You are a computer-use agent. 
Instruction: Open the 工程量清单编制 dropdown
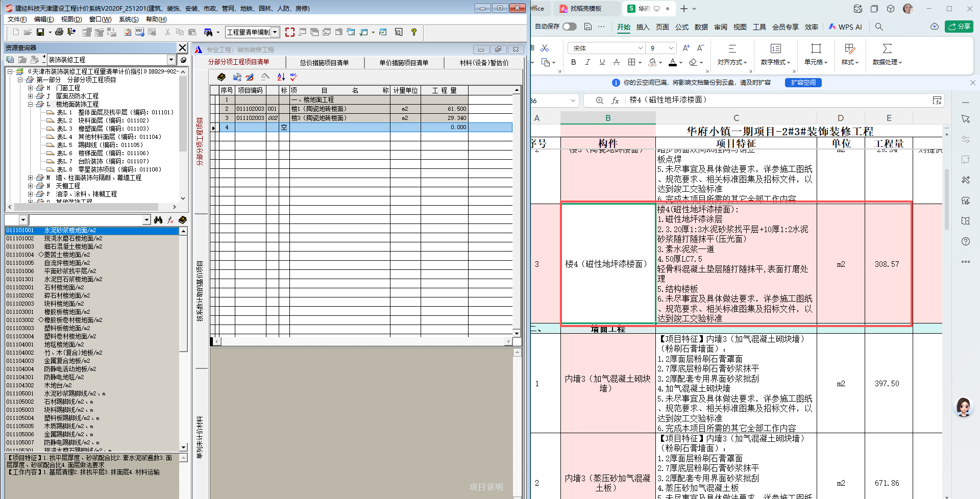point(274,32)
